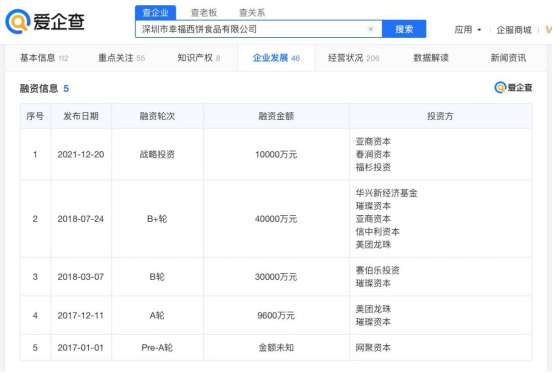Click the 搜索 search button
The height and width of the screenshot is (373, 553).
click(404, 29)
